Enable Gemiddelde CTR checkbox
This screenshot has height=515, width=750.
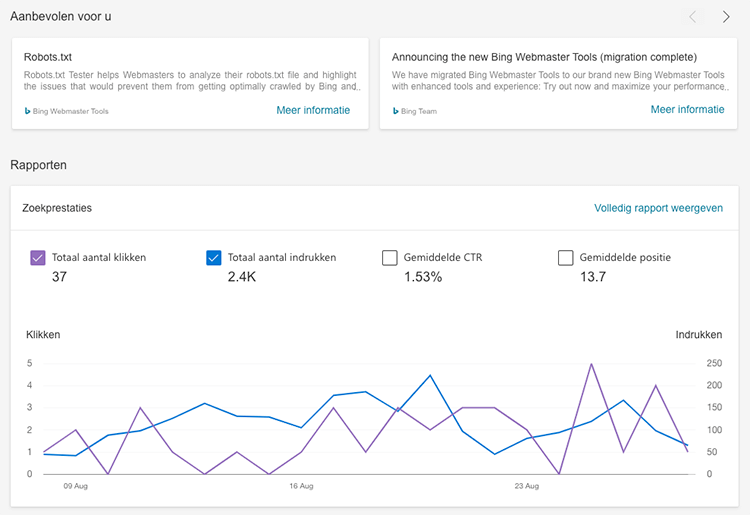point(390,258)
